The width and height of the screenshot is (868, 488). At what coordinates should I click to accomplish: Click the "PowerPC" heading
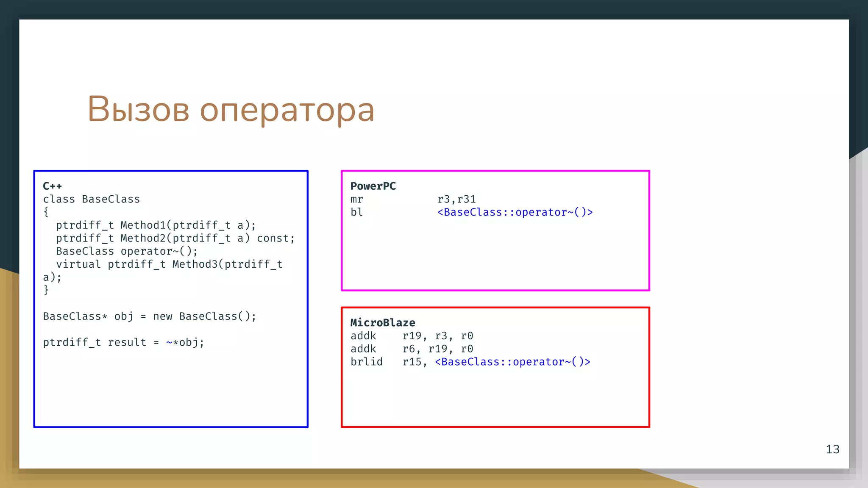coord(373,186)
